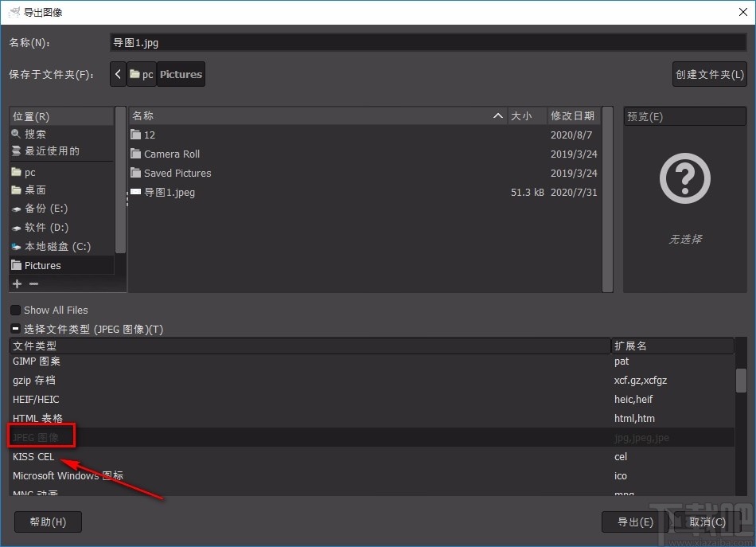The height and width of the screenshot is (547, 756).
Task: Click the file type list scrollbar thumb
Action: [741, 381]
